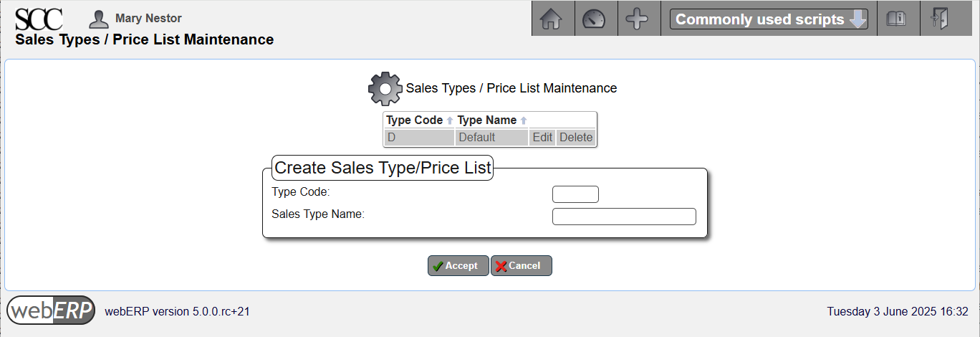Click the Accept button
The width and height of the screenshot is (980, 337).
coord(458,266)
